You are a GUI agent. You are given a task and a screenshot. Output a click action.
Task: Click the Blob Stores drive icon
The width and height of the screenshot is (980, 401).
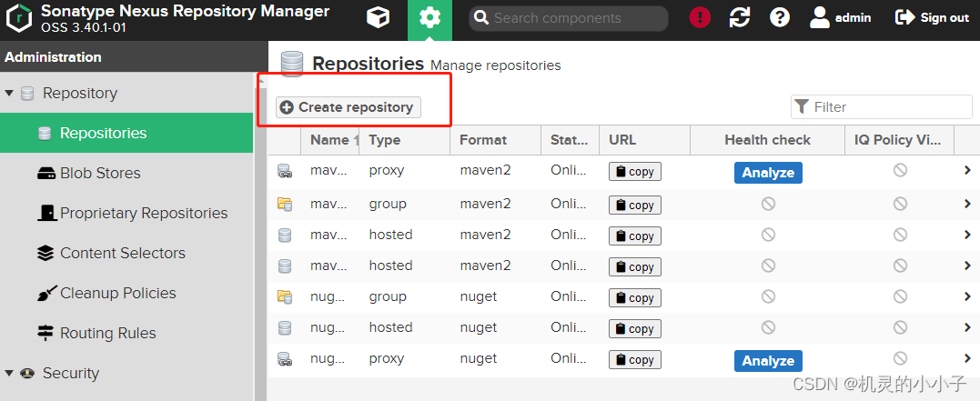click(46, 173)
